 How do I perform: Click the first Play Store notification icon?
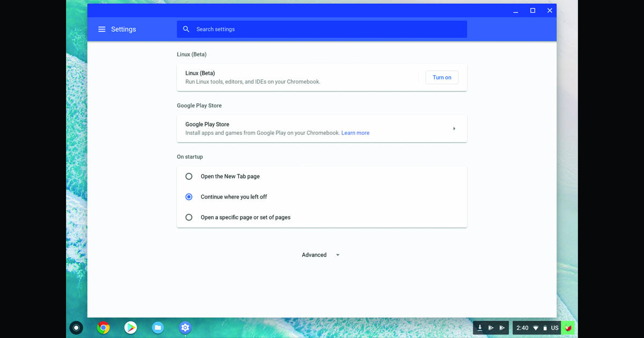(x=491, y=328)
